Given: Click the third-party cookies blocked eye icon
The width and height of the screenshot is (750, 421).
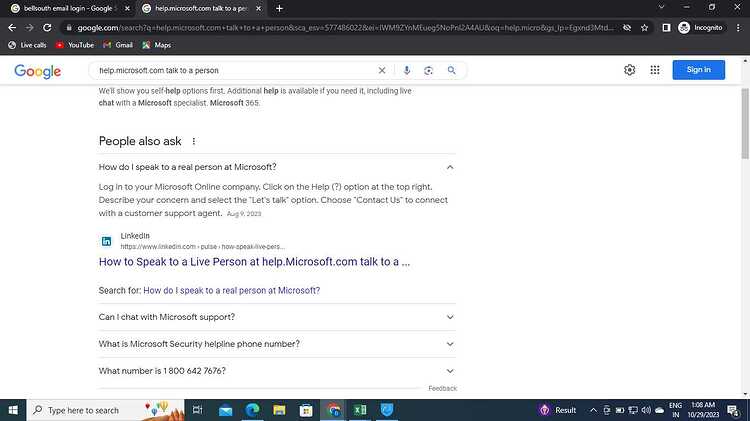Looking at the screenshot, I should [x=627, y=28].
